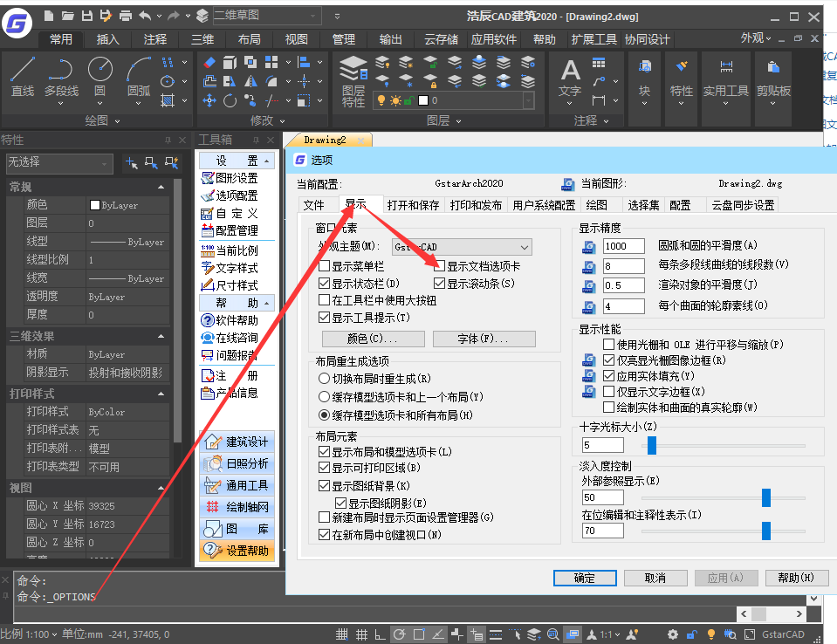Screen dimensions: 837x644
Task: Select the 多段线 (Polyline) tool
Action: [61, 76]
